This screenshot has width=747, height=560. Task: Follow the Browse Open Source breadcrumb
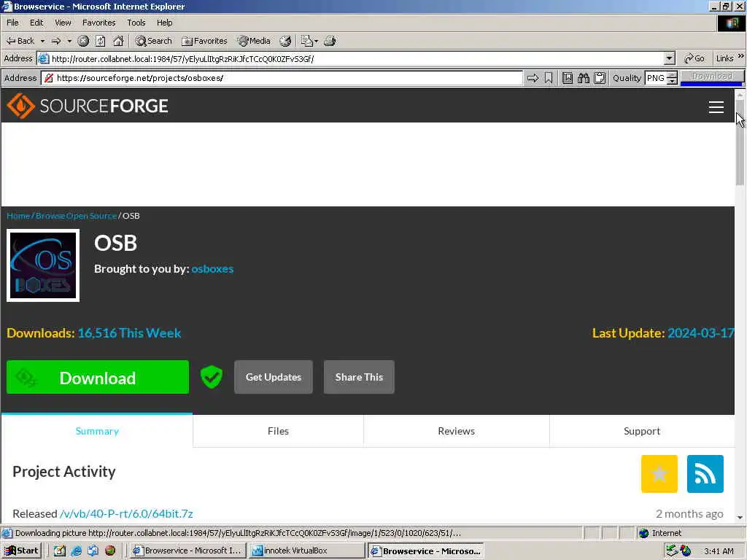click(76, 216)
